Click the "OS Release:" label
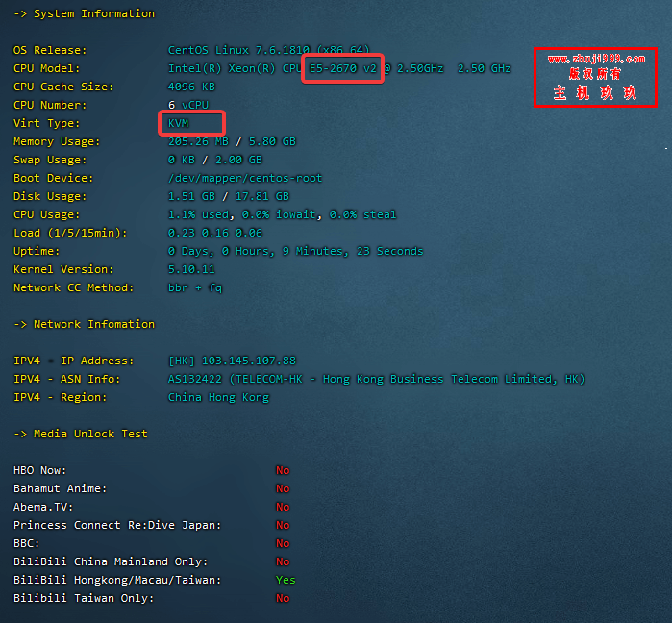This screenshot has height=623, width=672. [x=50, y=50]
